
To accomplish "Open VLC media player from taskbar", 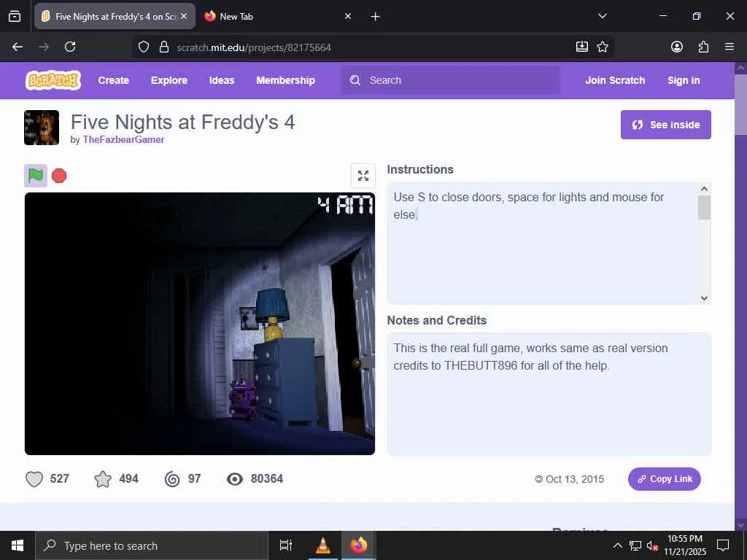I will click(x=323, y=545).
